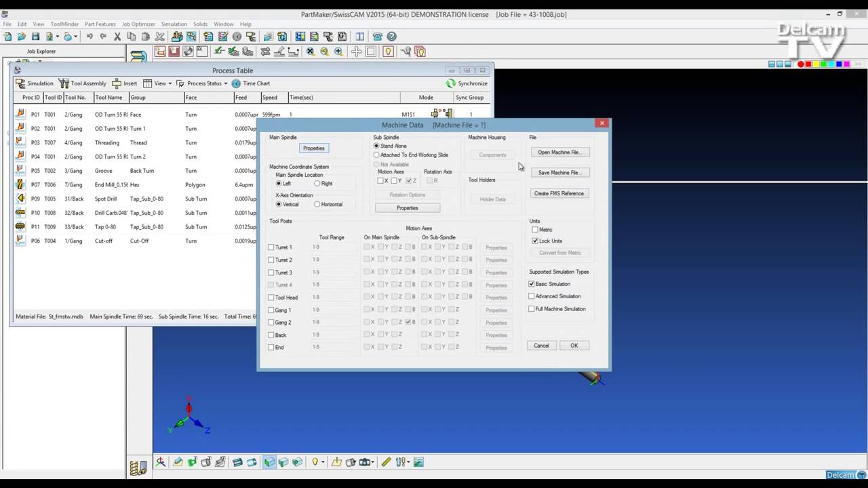The width and height of the screenshot is (868, 488).
Task: Open the Time Chart
Action: click(251, 83)
